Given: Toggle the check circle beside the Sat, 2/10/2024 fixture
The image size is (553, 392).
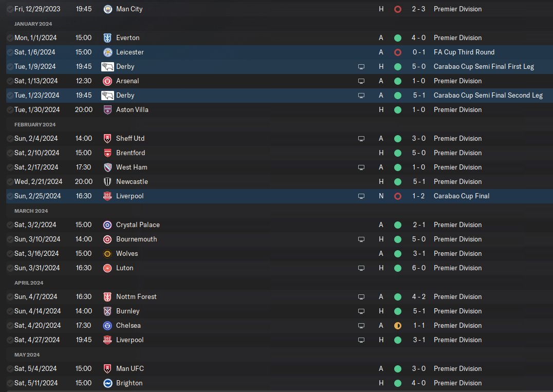Looking at the screenshot, I should click(10, 153).
